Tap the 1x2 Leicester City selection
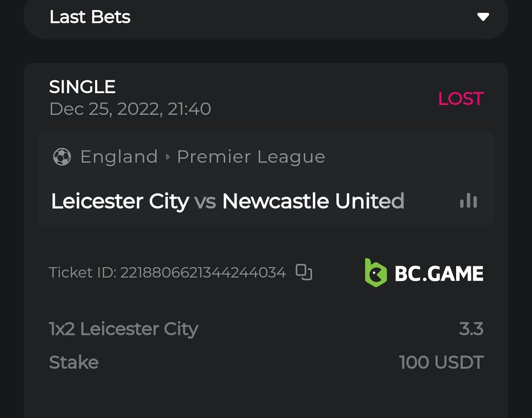 pyautogui.click(x=124, y=329)
